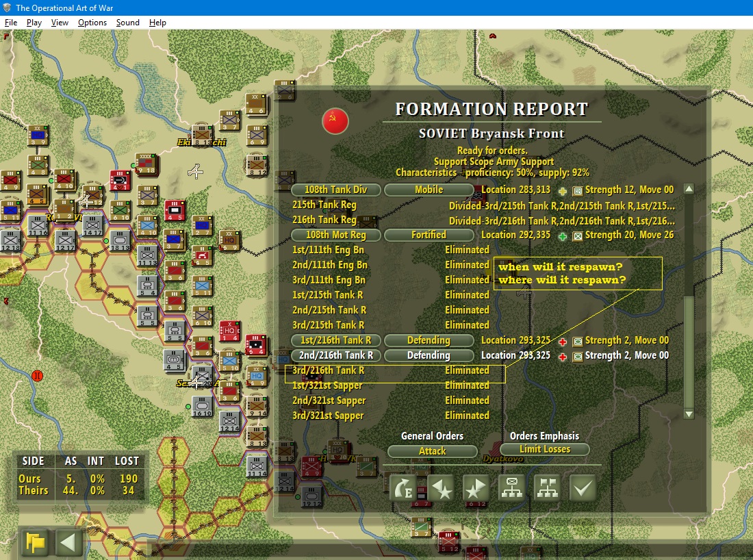This screenshot has width=753, height=560.
Task: Select the 108th Tank Div unit button
Action: click(x=335, y=190)
